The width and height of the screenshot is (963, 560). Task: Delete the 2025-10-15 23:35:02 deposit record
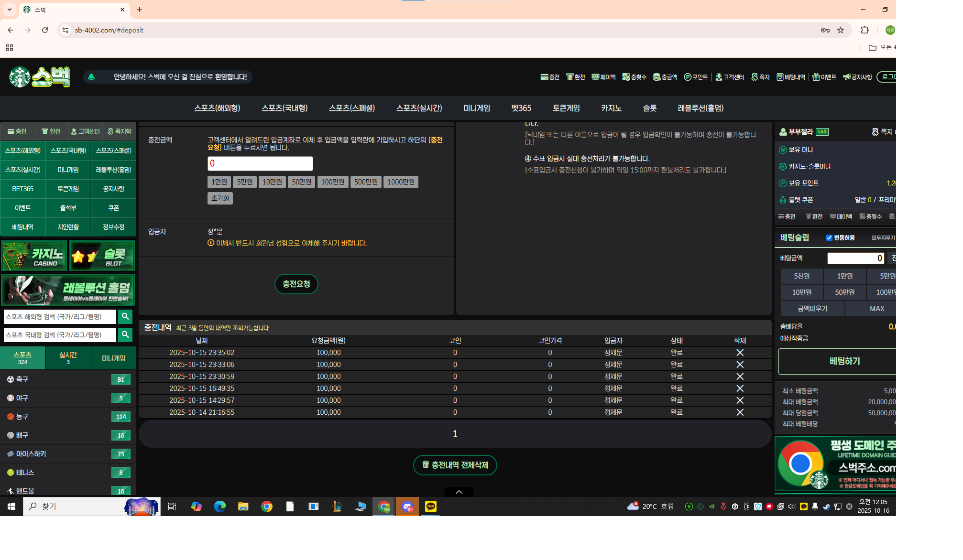click(x=740, y=353)
